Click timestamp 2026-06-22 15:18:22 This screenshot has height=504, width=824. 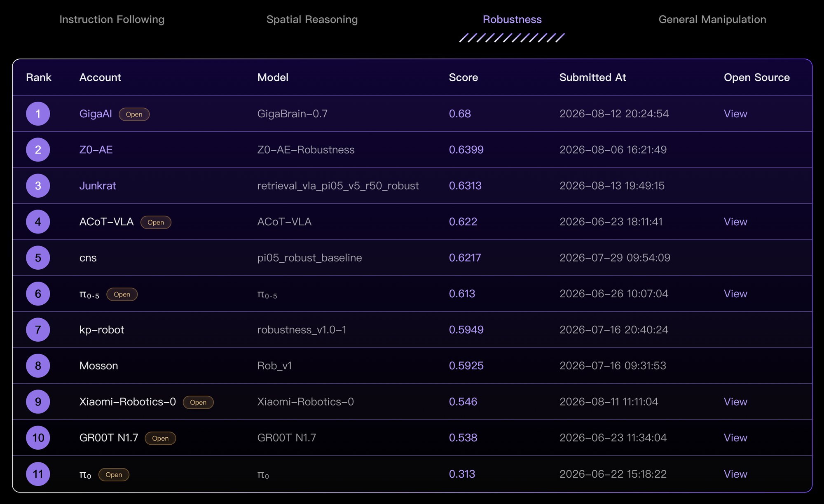click(x=613, y=474)
